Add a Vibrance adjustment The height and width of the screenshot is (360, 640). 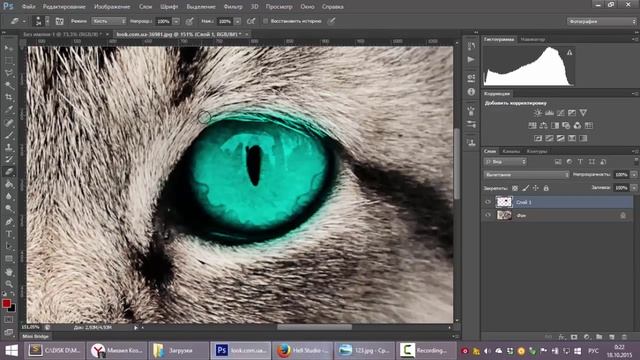[x=583, y=113]
